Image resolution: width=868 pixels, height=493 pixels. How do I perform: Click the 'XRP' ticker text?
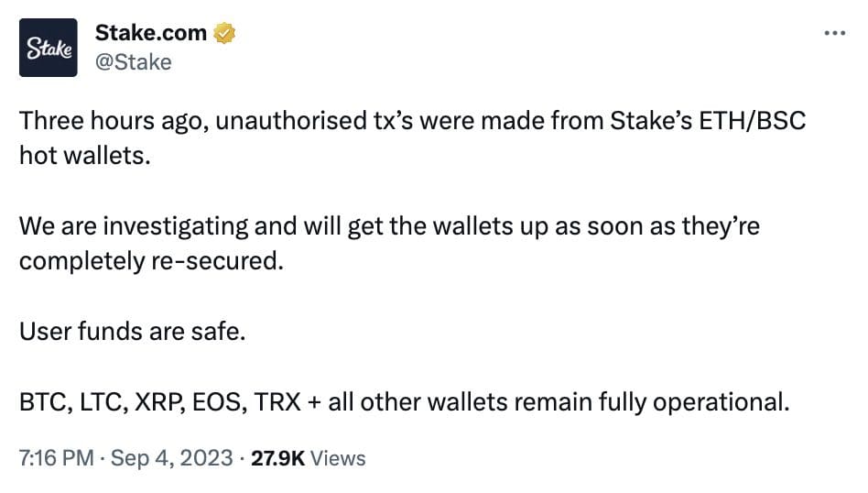[x=160, y=402]
